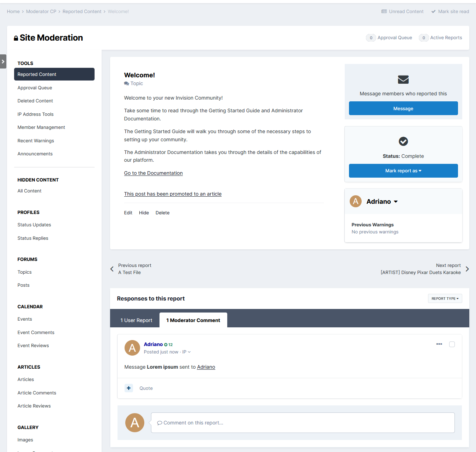This screenshot has height=452, width=476.
Task: Switch to the 1 User Report tab
Action: [136, 320]
